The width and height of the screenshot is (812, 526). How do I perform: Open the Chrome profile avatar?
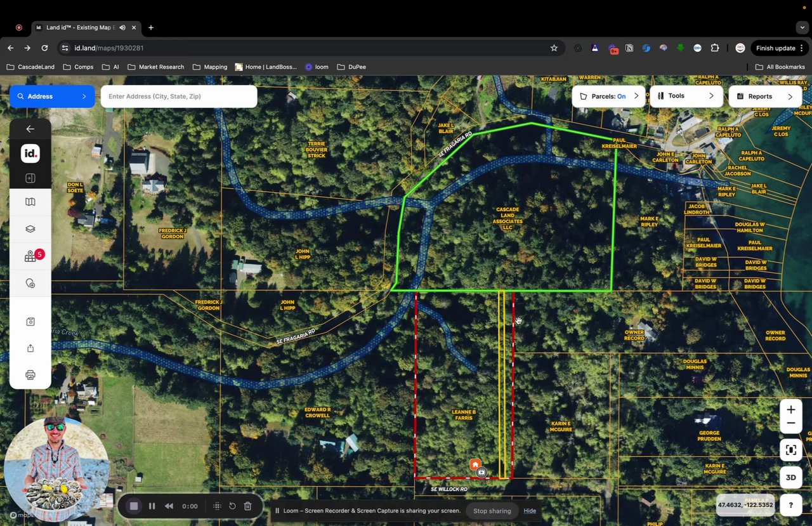tap(740, 48)
